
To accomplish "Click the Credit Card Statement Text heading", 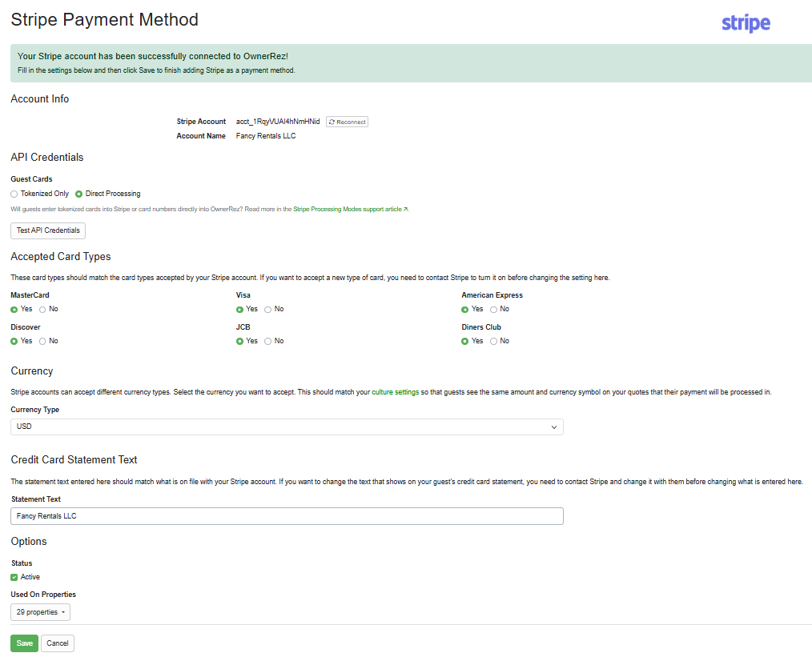I will click(x=74, y=459).
